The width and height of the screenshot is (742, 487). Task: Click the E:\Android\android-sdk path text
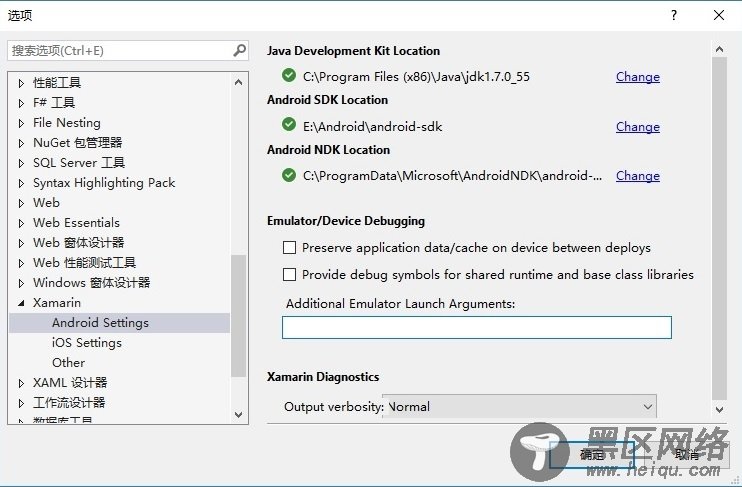coord(372,127)
